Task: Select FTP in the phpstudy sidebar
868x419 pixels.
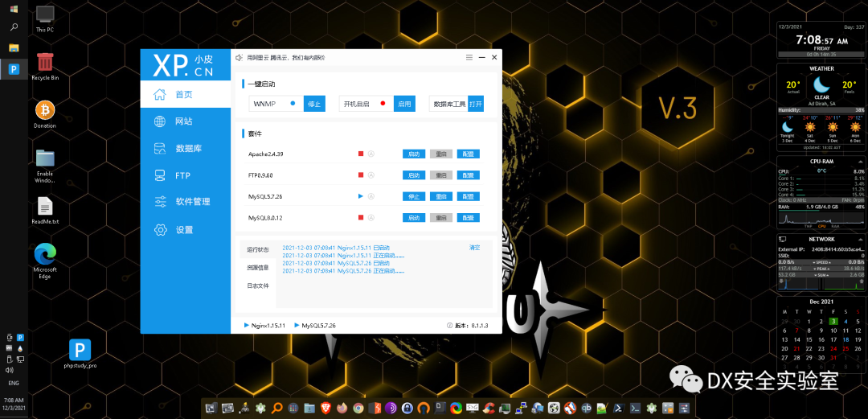Action: 186,175
